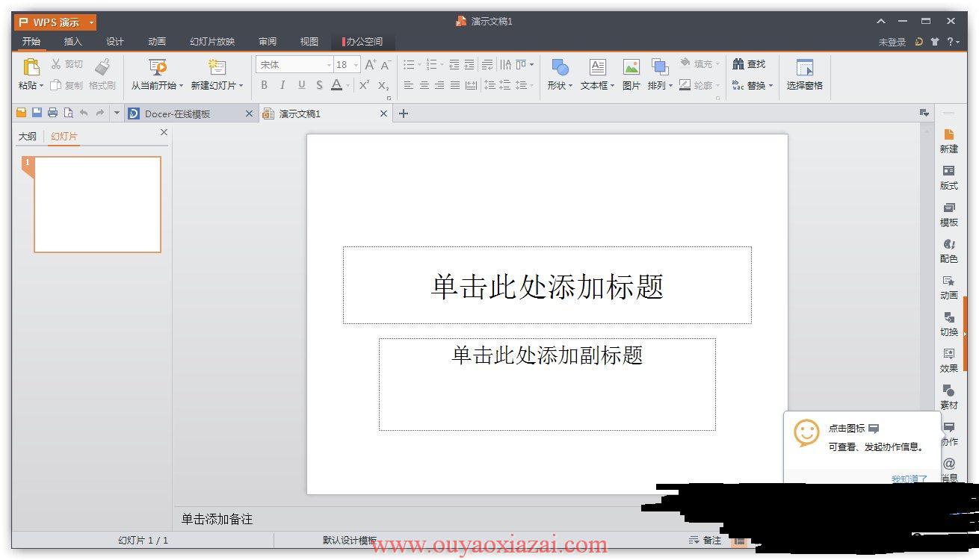Open the 审阅 ribbon tab
Screen dimensions: 979x560
[x=268, y=42]
